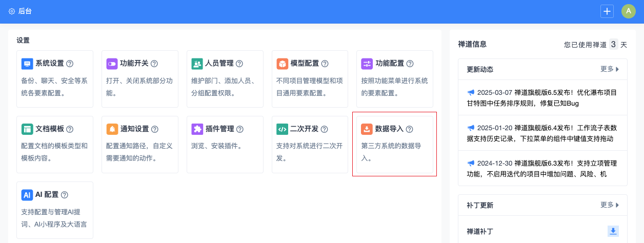The height and width of the screenshot is (243, 644).
Task: Click the green 文档模板 layout icon
Action: point(27,129)
